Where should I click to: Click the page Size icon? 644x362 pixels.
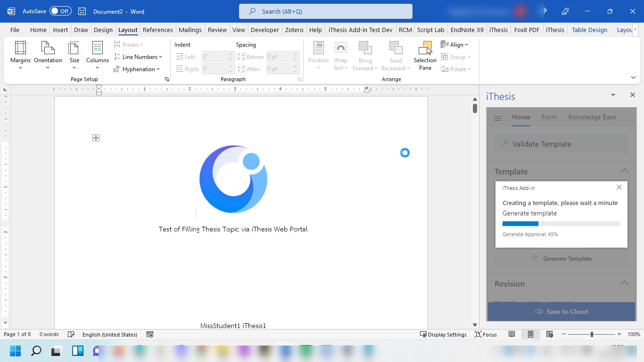tap(74, 49)
